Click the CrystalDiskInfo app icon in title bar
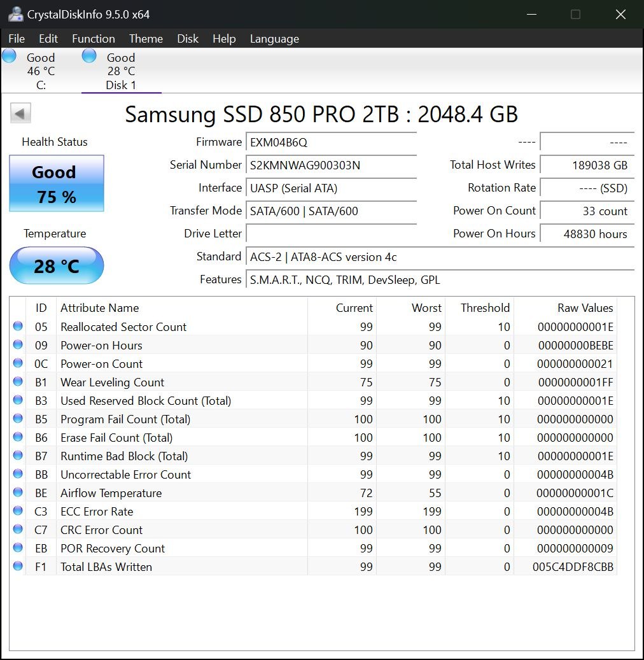644x660 pixels. pyautogui.click(x=15, y=14)
